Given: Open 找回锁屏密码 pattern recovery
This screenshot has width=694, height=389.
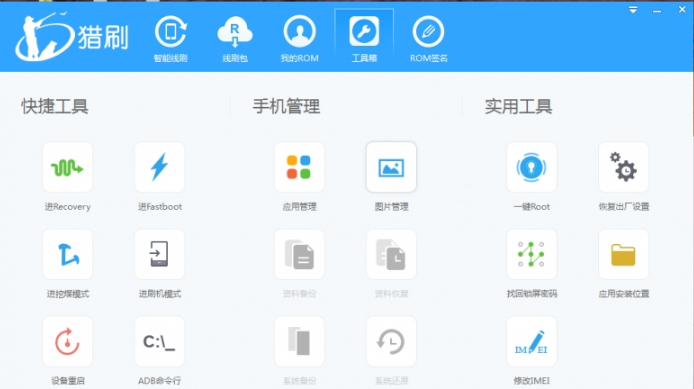Looking at the screenshot, I should tap(532, 254).
